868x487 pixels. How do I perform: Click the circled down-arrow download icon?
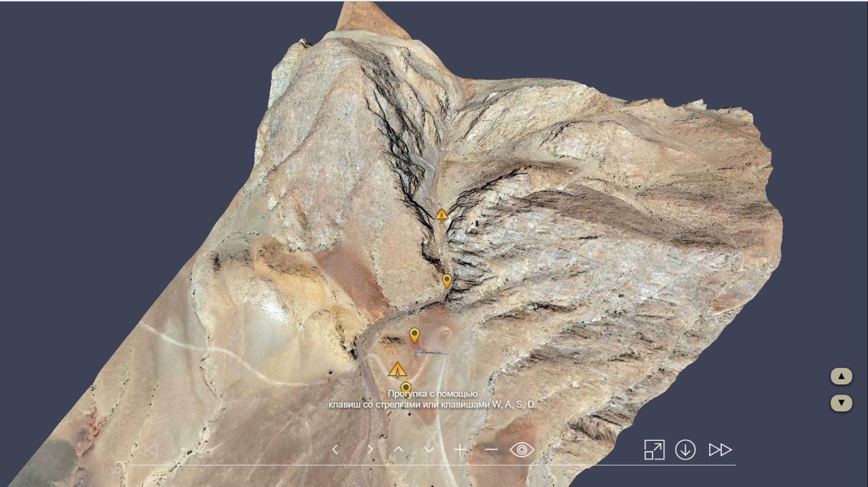(x=685, y=449)
